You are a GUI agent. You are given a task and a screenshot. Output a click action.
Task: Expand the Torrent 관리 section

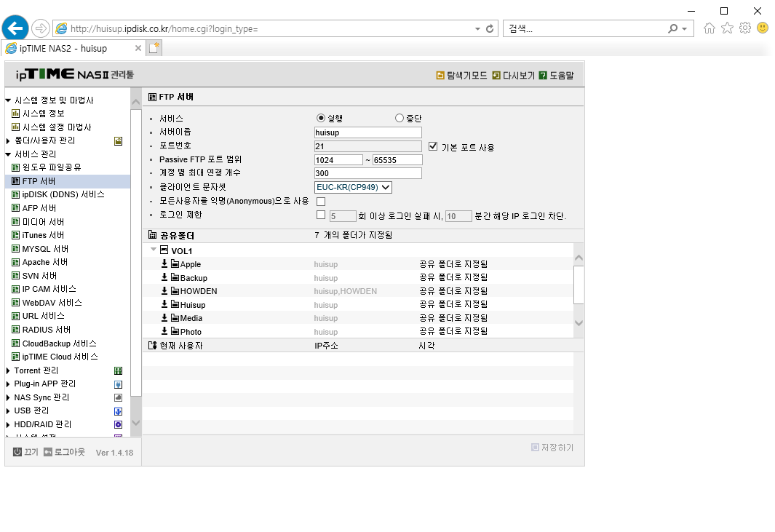click(x=8, y=370)
